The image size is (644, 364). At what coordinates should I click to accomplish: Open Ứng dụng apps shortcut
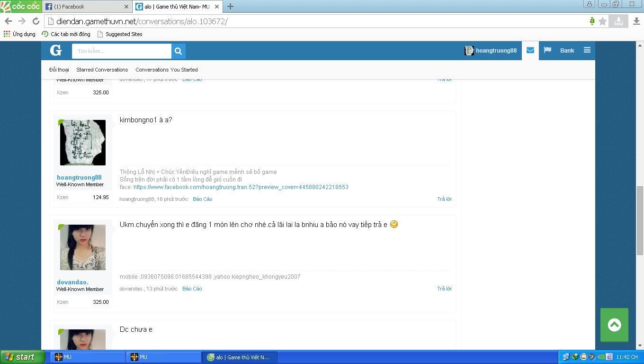(19, 34)
